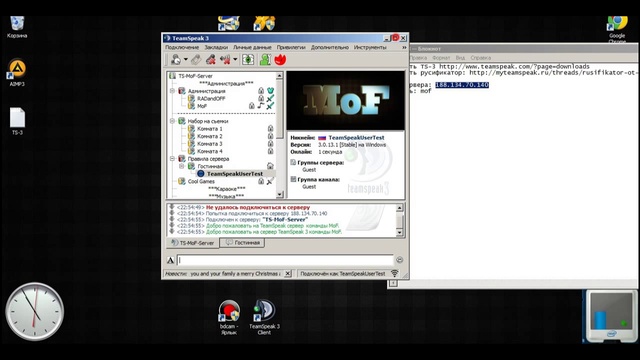Click the music note icon on the MoF row
Viewport: 640px width, 360px height.
[261, 106]
